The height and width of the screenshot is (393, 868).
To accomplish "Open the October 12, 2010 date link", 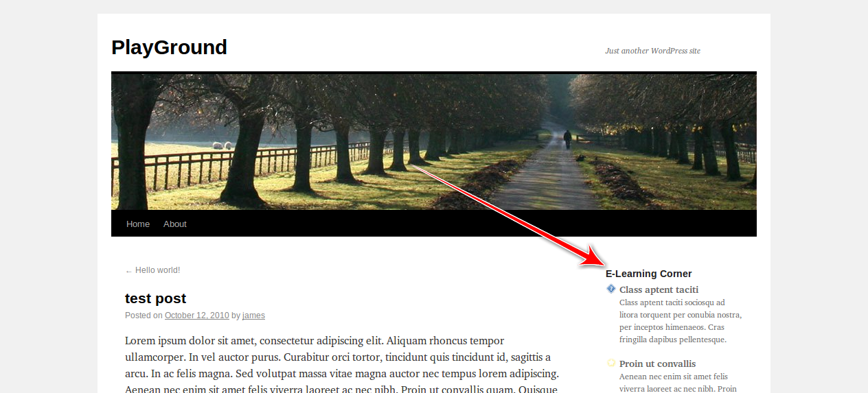I will coord(197,315).
